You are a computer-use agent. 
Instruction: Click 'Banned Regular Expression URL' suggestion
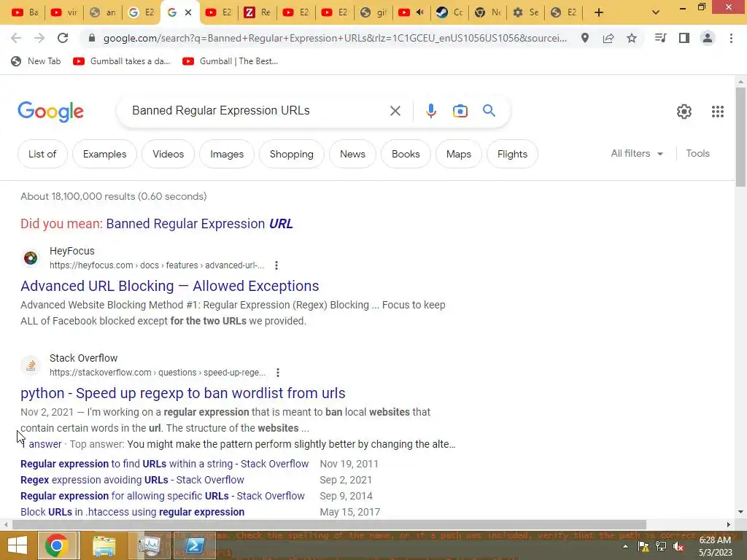(199, 224)
